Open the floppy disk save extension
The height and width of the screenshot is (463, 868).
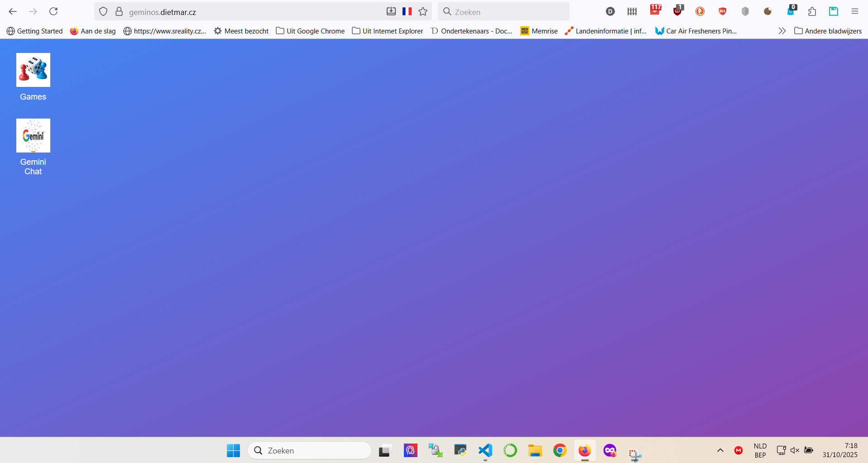point(834,12)
